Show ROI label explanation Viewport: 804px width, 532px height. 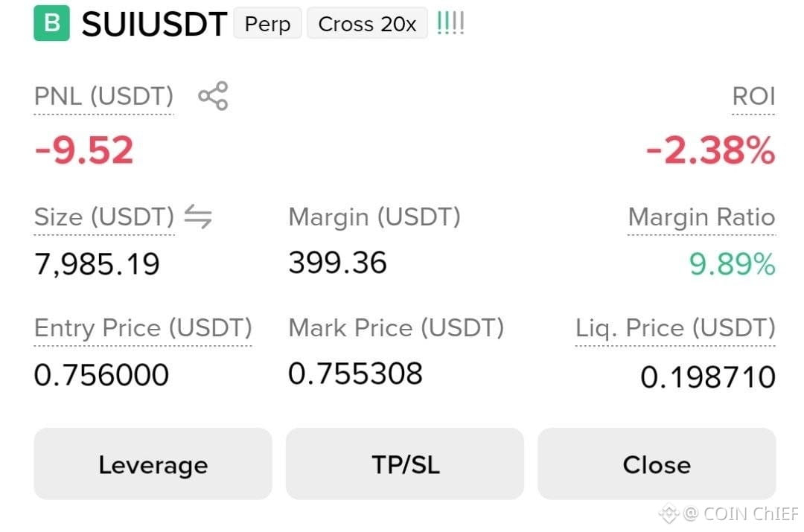(x=753, y=96)
